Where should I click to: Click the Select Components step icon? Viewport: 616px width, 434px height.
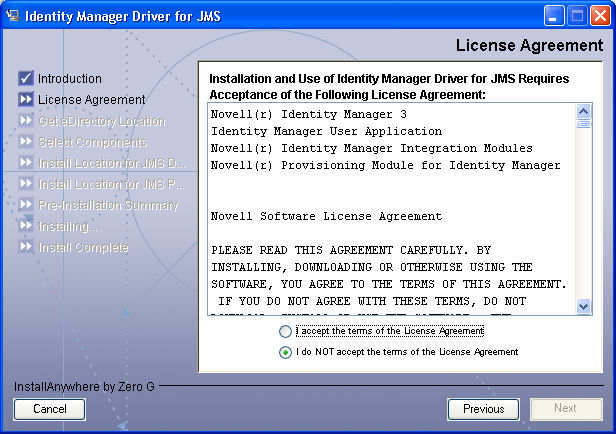point(26,141)
